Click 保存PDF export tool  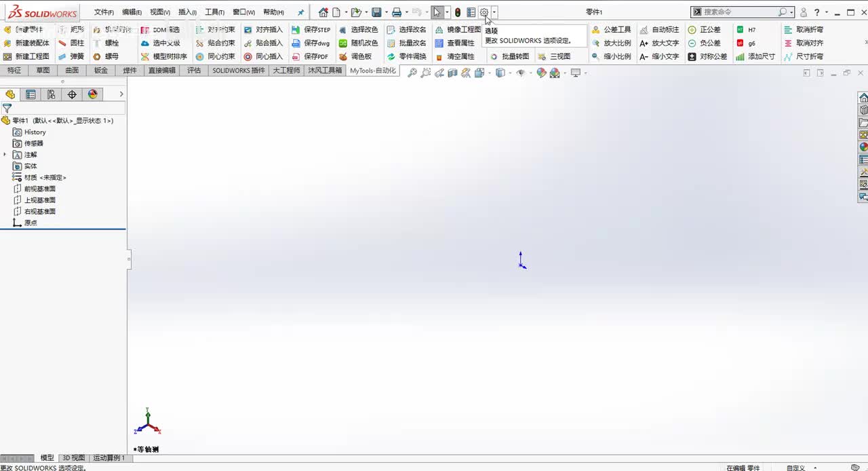(x=310, y=56)
